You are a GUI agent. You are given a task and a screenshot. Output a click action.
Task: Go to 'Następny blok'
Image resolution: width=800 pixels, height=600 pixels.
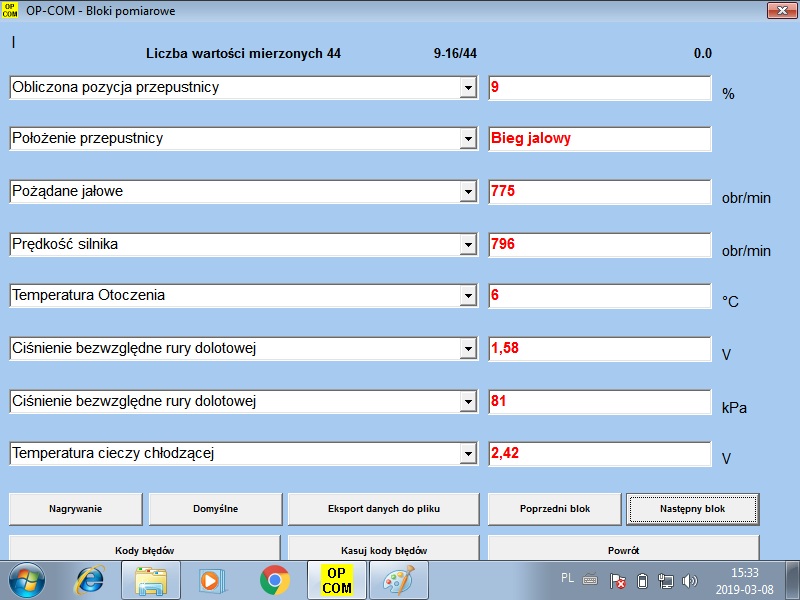[x=692, y=509]
